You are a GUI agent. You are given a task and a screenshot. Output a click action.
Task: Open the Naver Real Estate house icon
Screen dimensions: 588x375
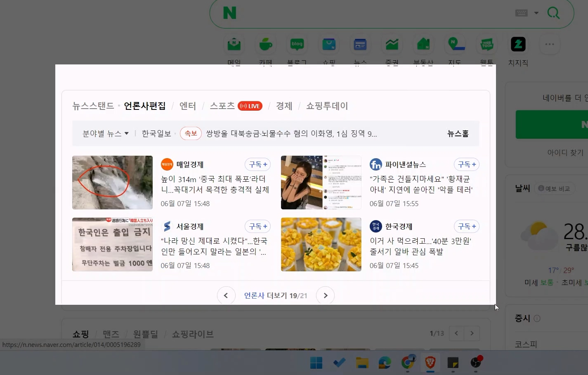coord(423,44)
